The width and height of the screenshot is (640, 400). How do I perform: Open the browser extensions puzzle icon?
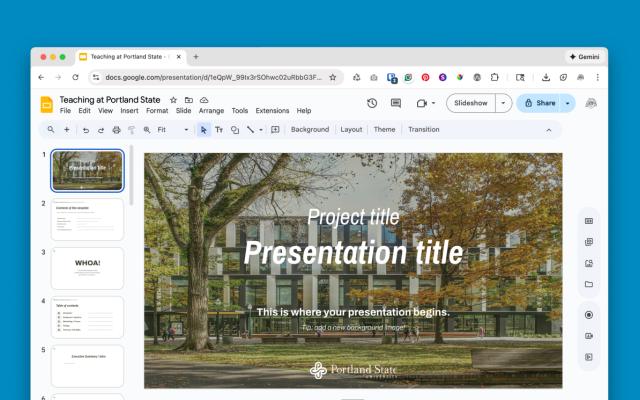[x=494, y=77]
